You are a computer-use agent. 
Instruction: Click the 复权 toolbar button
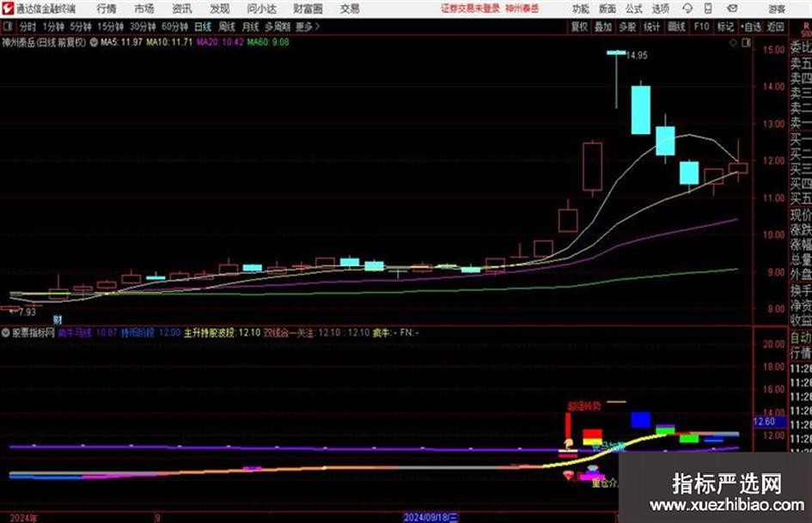coord(579,27)
